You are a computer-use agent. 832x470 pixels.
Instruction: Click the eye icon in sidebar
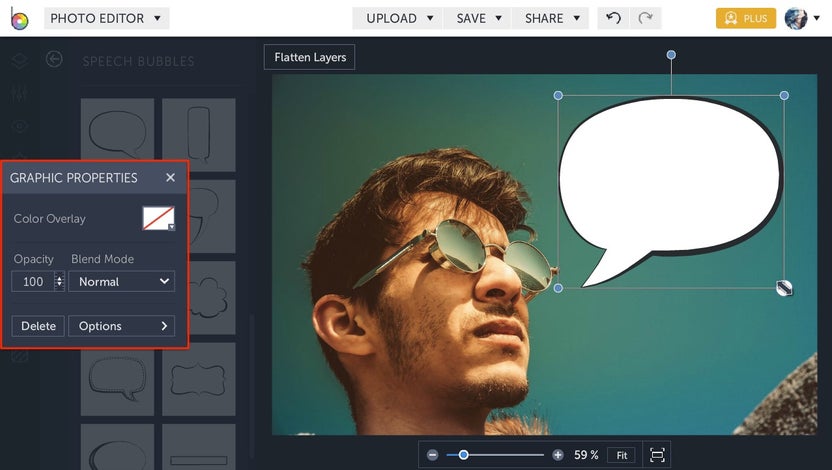(x=20, y=126)
